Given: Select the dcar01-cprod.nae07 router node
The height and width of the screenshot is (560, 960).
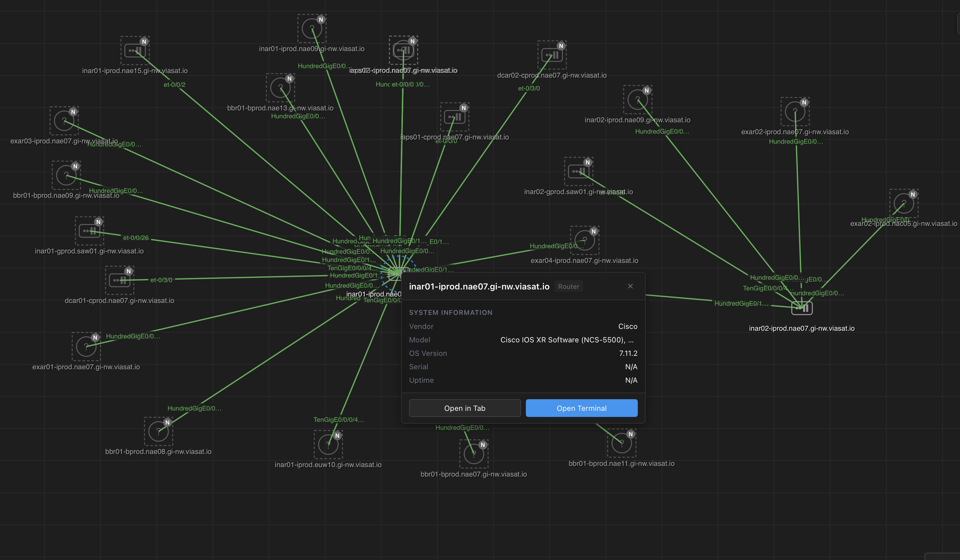Looking at the screenshot, I should (x=119, y=280).
